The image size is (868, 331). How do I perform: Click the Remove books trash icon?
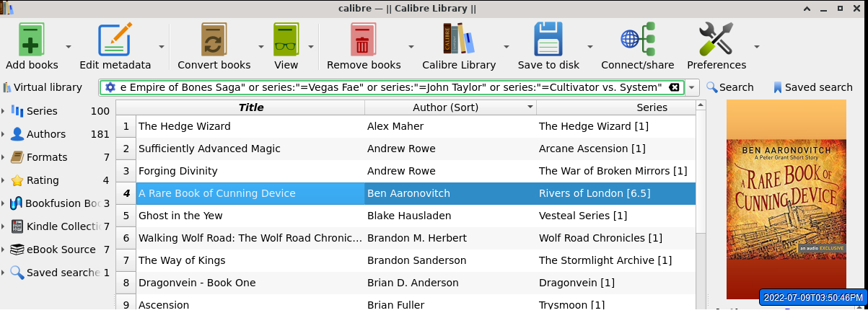[x=363, y=39]
